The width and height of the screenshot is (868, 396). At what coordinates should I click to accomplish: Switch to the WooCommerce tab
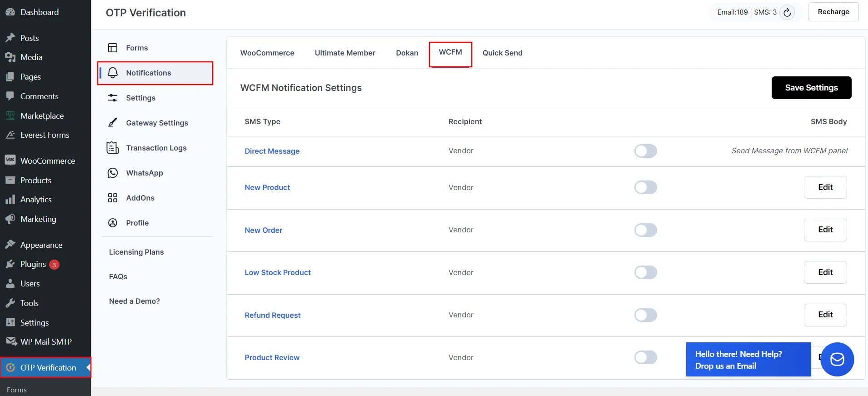click(x=267, y=53)
